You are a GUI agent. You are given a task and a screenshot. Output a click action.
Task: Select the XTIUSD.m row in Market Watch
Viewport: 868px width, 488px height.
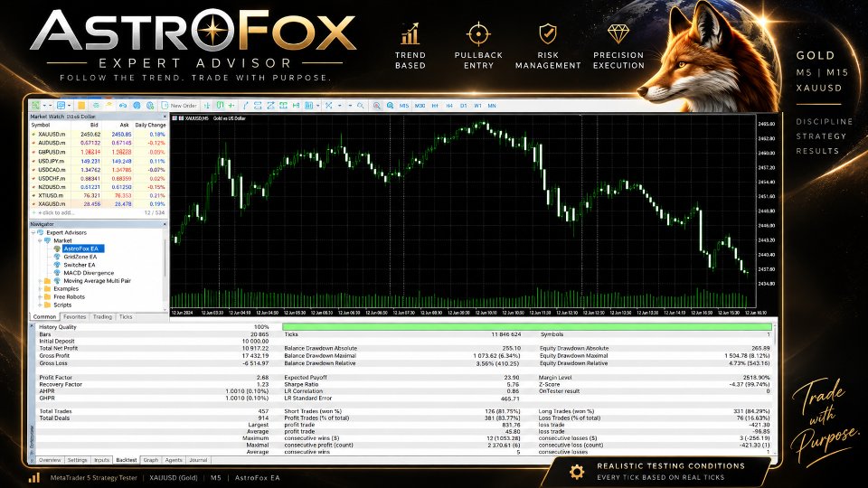(x=98, y=195)
